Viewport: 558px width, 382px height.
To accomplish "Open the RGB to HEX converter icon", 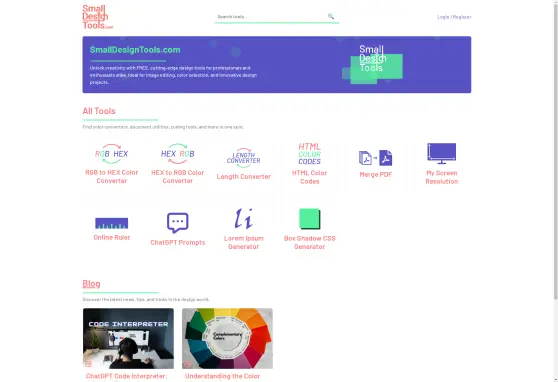I will click(111, 154).
